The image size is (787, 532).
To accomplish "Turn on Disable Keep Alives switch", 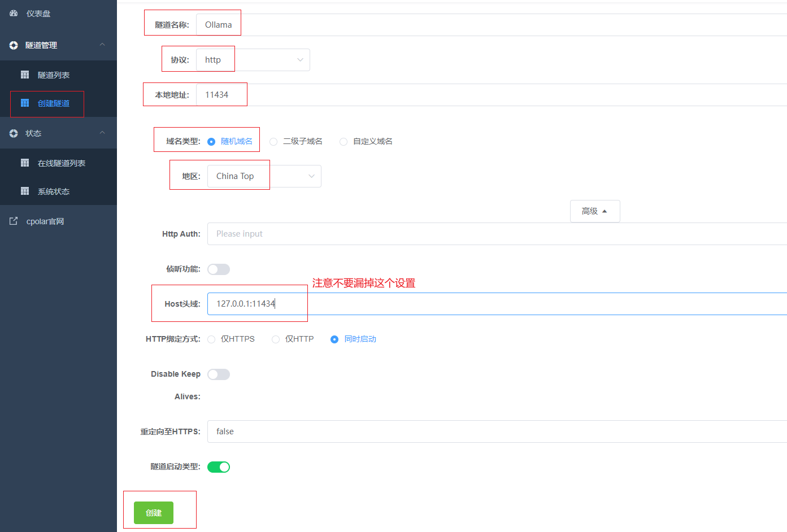I will coord(219,374).
